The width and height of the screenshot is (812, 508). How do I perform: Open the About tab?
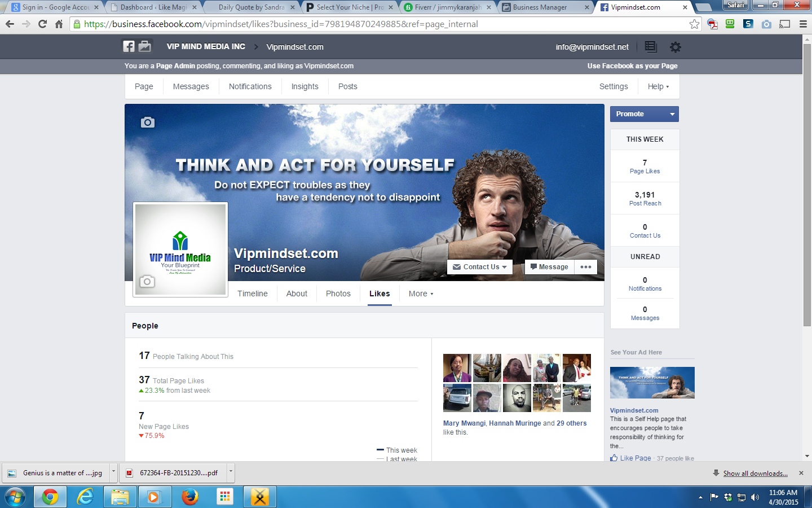click(x=297, y=294)
